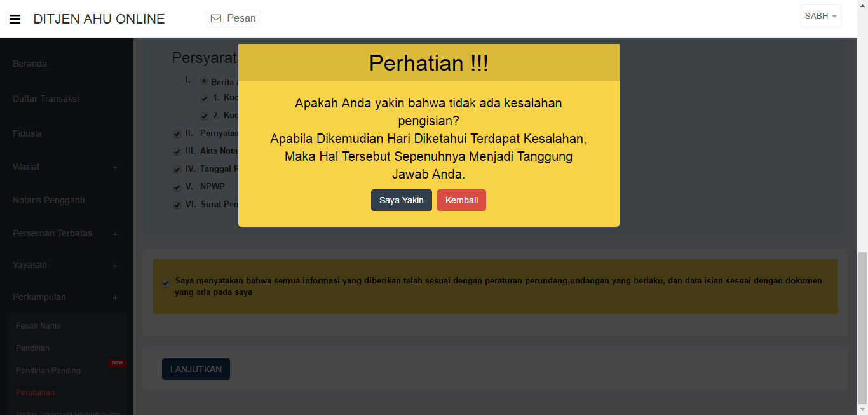This screenshot has height=415, width=868.
Task: Confirm with the Saya Yakin button
Action: 401,200
